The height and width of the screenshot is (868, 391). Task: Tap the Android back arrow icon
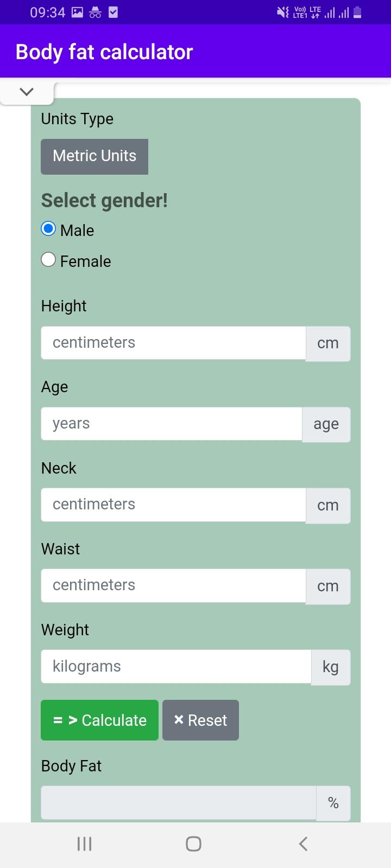tap(304, 844)
